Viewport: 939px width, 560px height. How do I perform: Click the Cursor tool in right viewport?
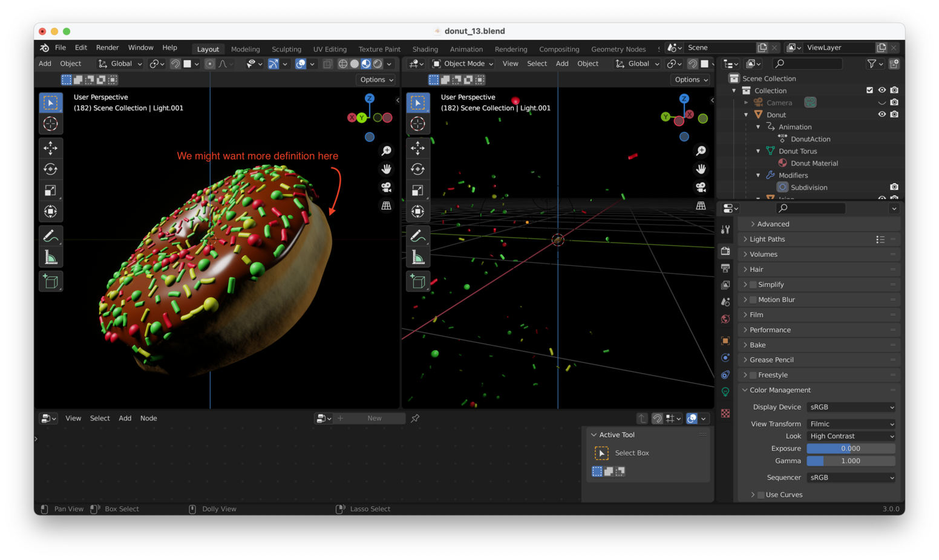417,124
